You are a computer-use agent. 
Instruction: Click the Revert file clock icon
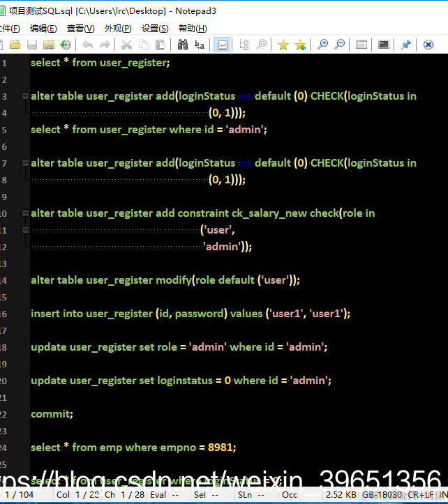tap(66, 45)
